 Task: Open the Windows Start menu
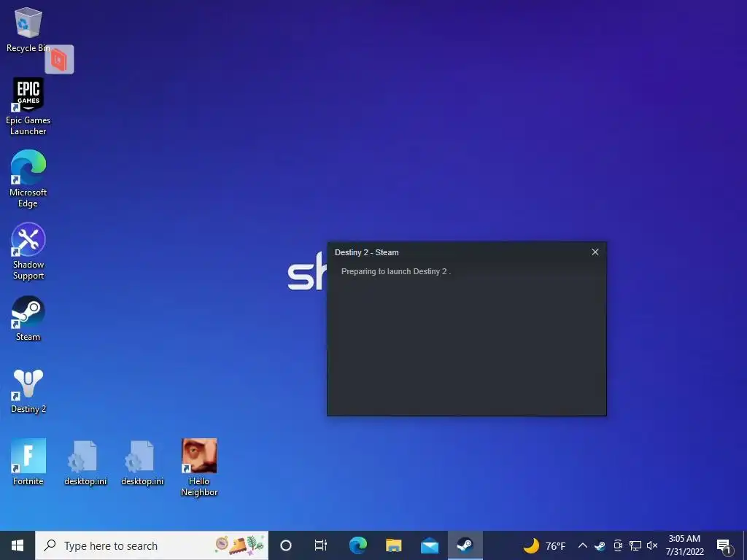coord(18,545)
